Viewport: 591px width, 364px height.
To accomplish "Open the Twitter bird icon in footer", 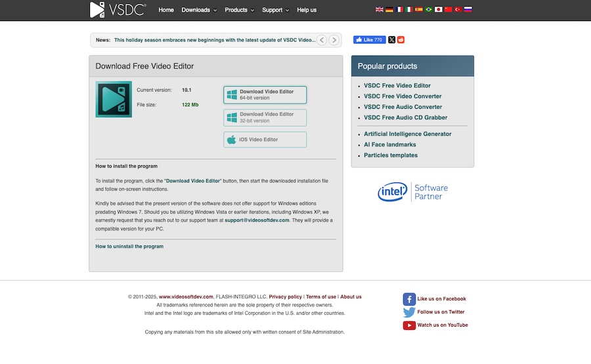I will tap(409, 312).
